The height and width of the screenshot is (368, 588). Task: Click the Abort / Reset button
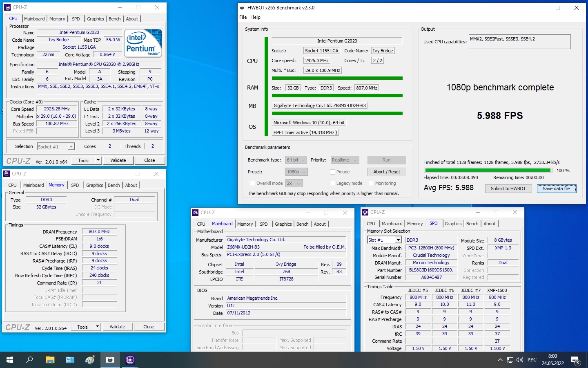point(387,172)
